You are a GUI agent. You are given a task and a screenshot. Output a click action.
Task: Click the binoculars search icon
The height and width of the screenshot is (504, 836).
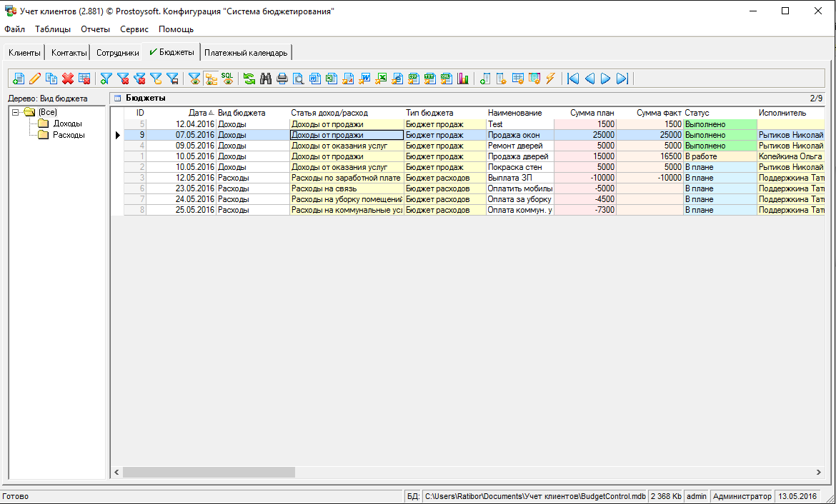point(266,79)
